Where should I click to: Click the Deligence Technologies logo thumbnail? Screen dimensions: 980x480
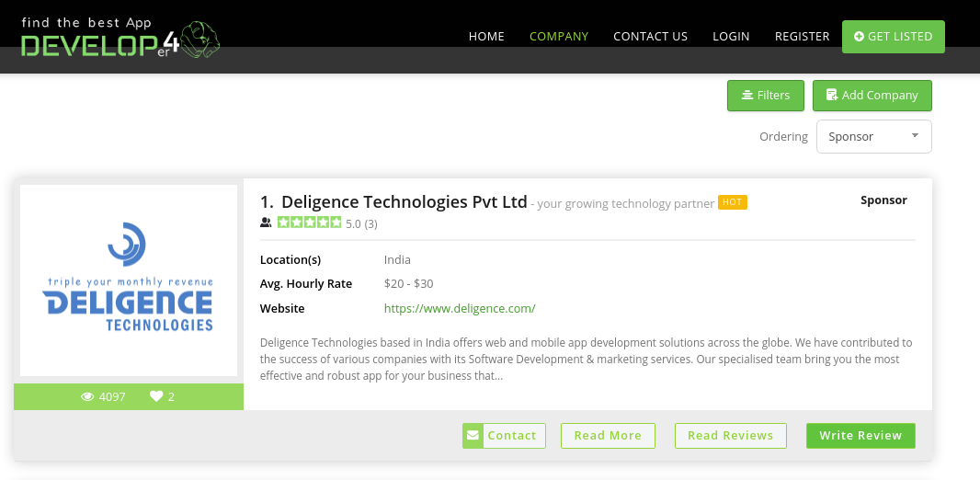[x=129, y=280]
